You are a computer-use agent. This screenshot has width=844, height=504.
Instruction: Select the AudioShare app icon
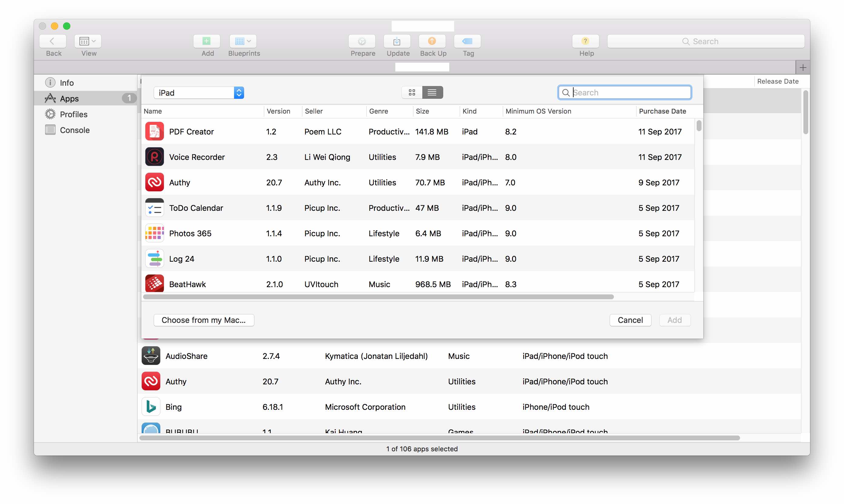[151, 356]
